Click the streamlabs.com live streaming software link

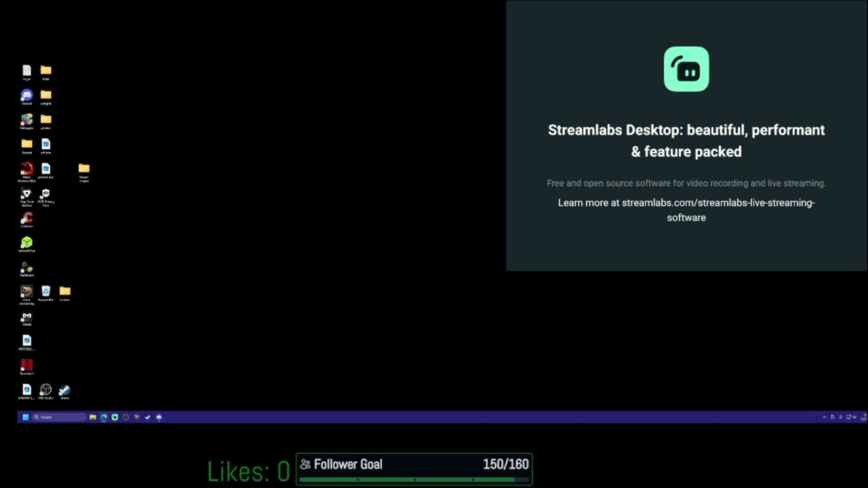pos(686,209)
